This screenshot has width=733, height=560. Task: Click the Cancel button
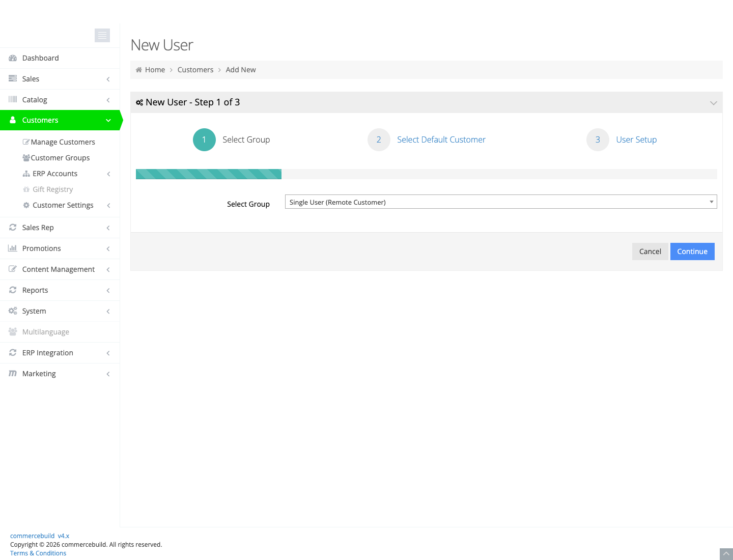650,251
